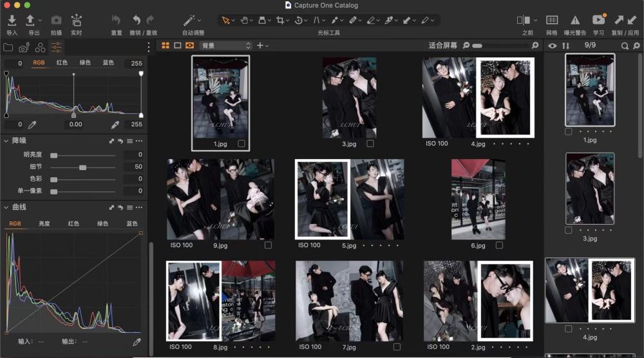Click the Auto Adjust (自动调整) magic wand
This screenshot has height=358, width=644.
pos(189,21)
